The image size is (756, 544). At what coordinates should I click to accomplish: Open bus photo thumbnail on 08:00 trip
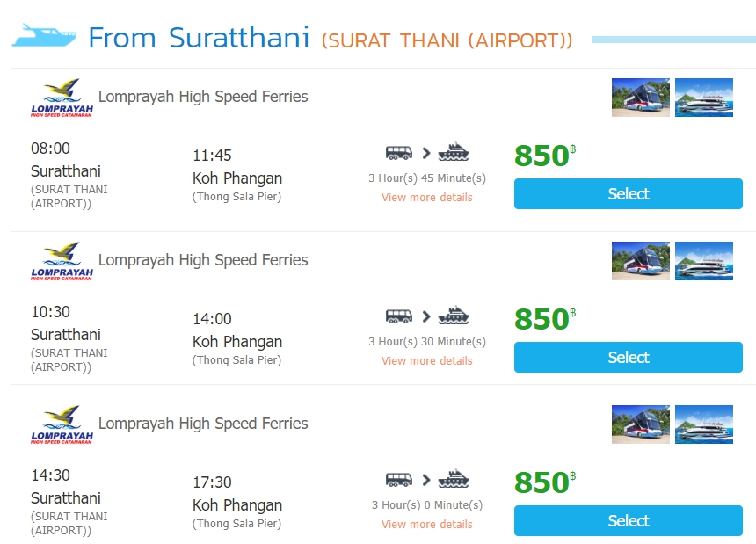click(640, 98)
